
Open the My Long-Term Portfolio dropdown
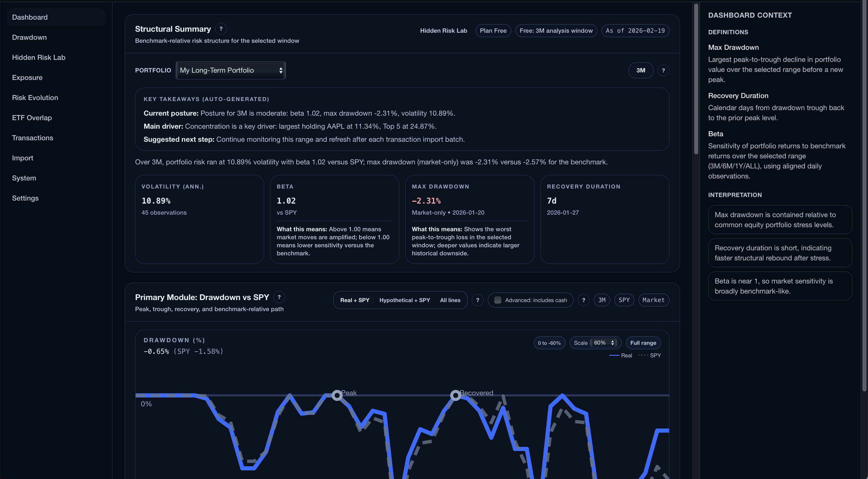(231, 71)
